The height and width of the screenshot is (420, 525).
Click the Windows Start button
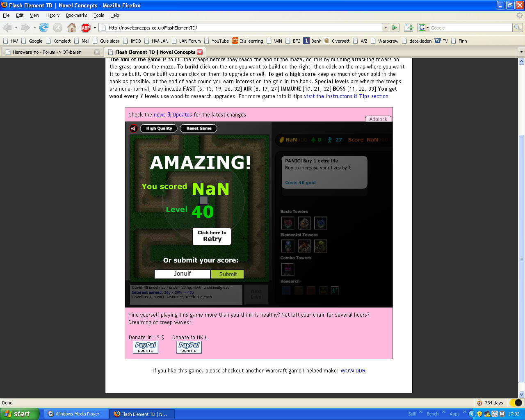[20, 414]
